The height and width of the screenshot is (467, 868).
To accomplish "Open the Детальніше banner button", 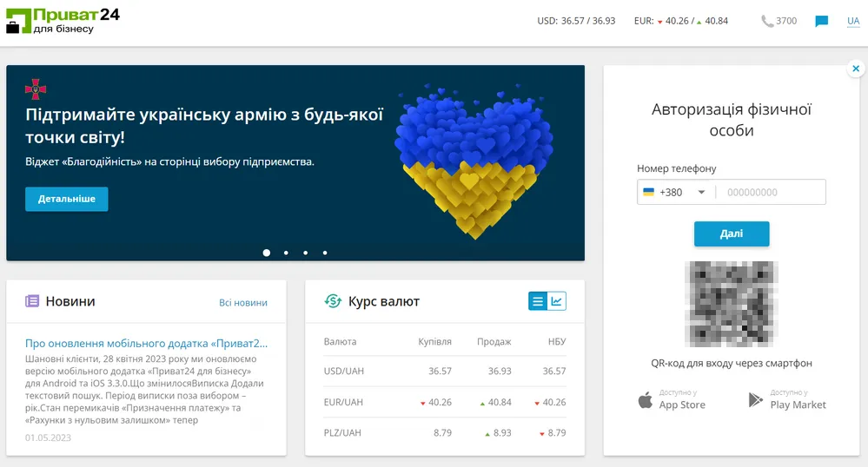I will [66, 199].
